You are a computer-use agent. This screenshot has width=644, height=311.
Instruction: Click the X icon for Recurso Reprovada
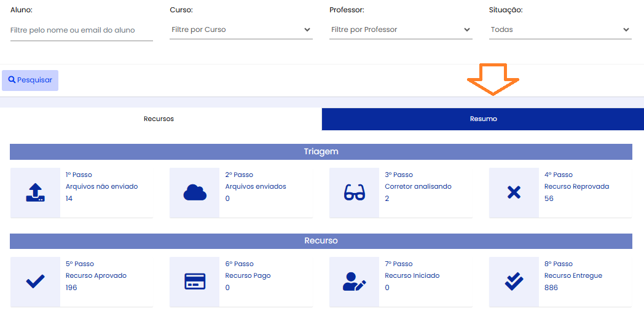pos(514,192)
